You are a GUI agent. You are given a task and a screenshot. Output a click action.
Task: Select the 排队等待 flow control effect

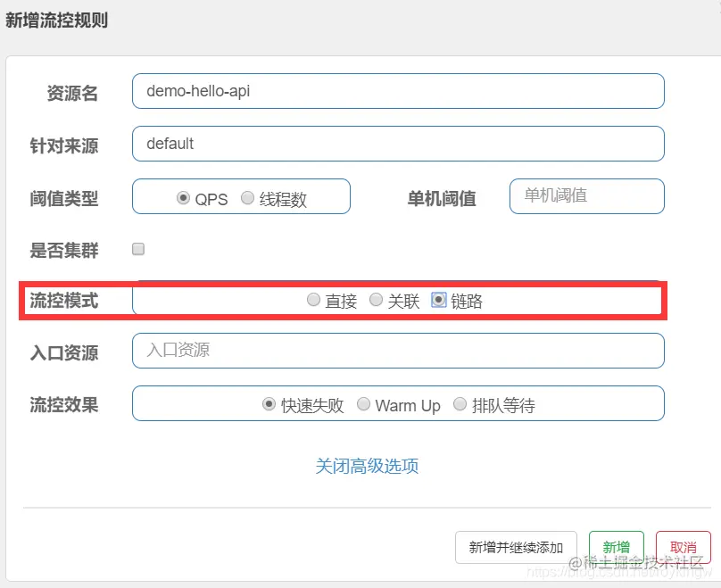460,404
